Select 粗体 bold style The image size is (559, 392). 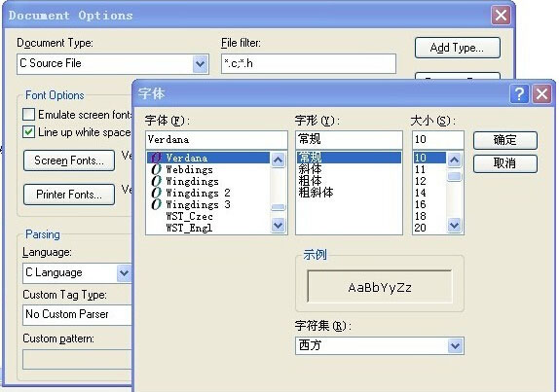click(x=349, y=181)
